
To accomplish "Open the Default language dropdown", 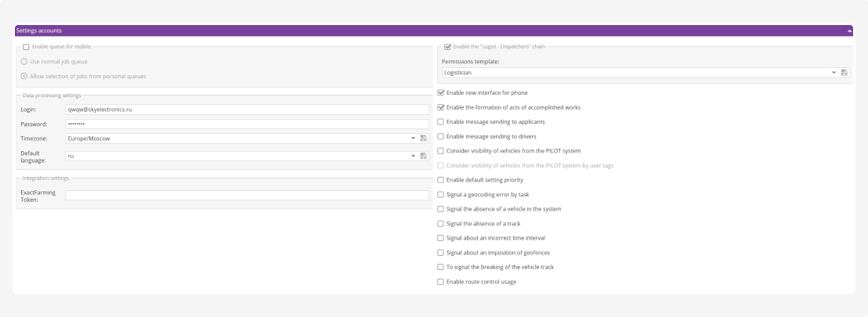I will click(413, 156).
